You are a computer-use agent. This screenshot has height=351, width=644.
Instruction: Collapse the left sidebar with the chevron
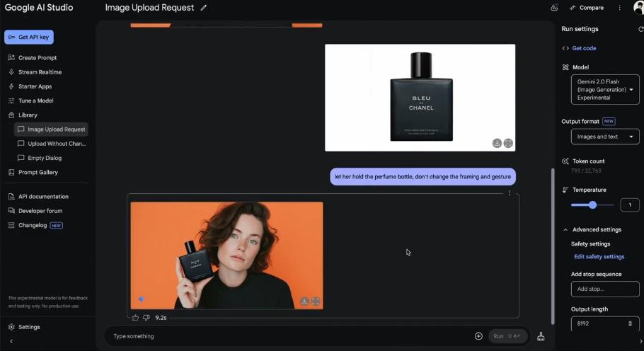(x=11, y=341)
